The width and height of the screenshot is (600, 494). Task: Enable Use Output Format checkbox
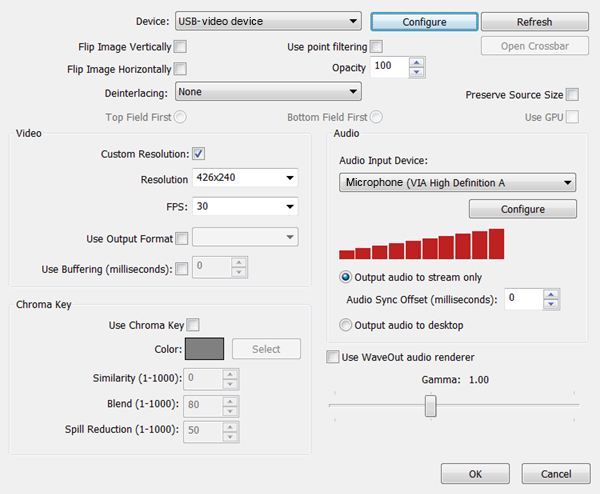[181, 238]
